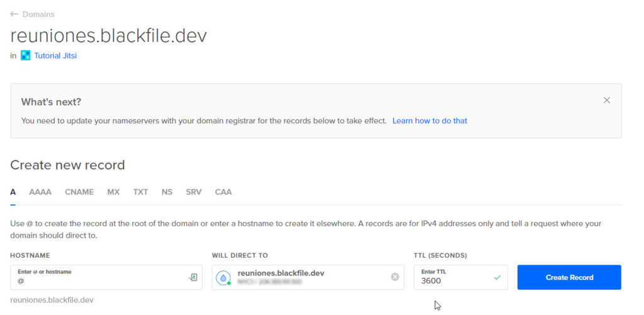Click reuniones.blackfile.dev text below hostname field

52,300
